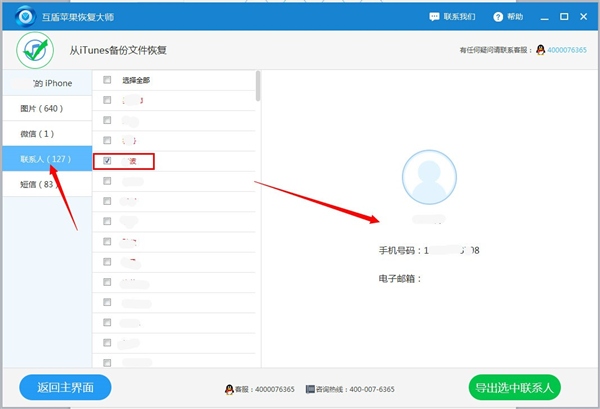Switch to 图片 (640) category

tap(47, 108)
